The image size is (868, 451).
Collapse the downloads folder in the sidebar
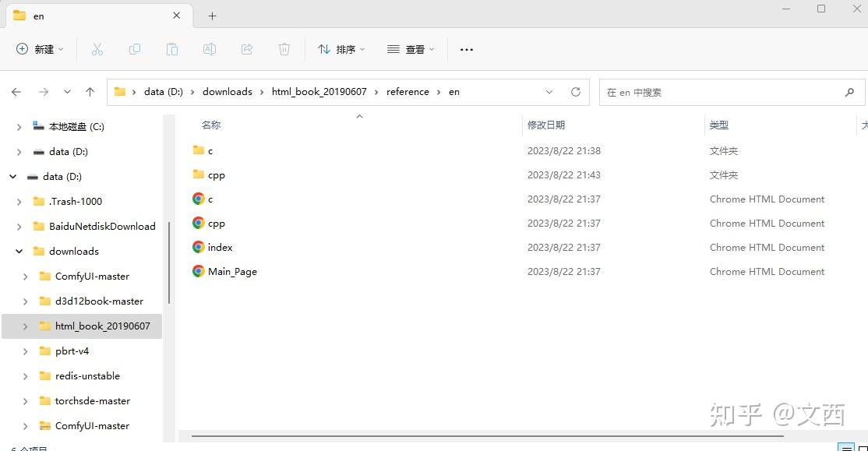tap(17, 251)
